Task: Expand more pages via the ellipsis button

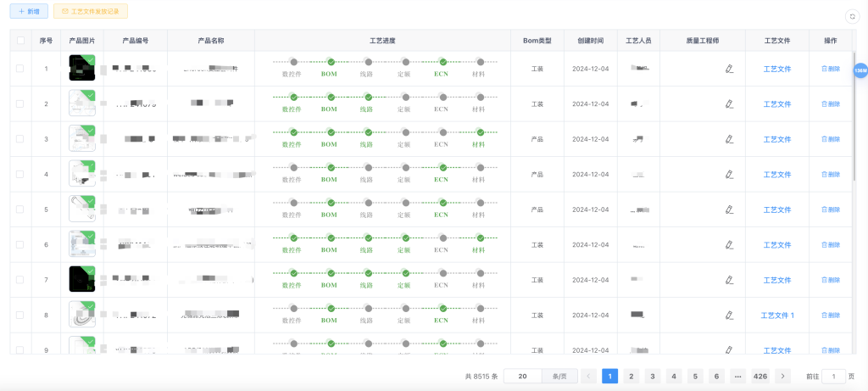Action: (737, 376)
